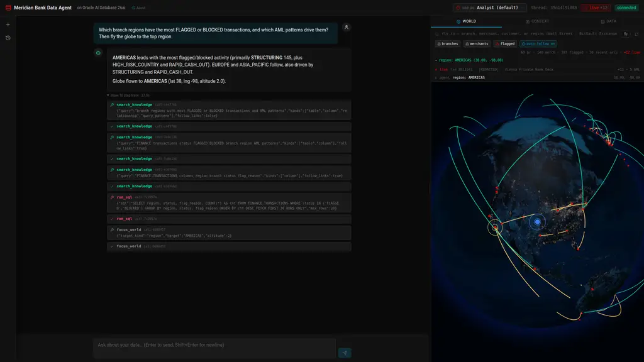
Task: Click the Meridian Bank database logo icon
Action: point(8,8)
